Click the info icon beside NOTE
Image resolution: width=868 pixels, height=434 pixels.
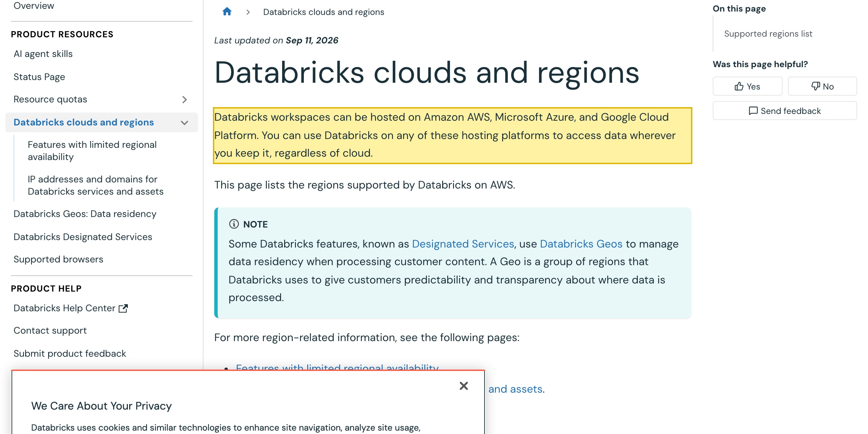[234, 224]
